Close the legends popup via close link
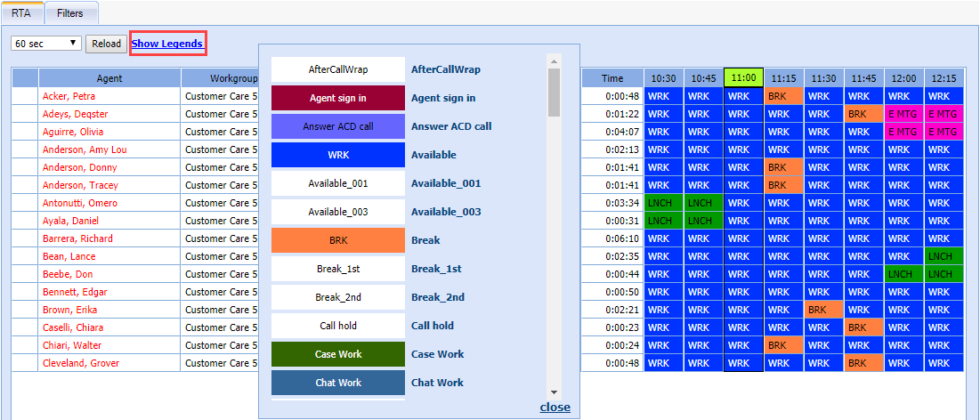This screenshot has height=420, width=980. click(555, 408)
